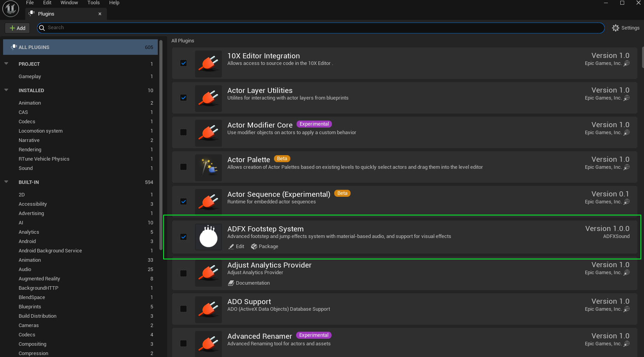
Task: Click the plugin list scrollbar
Action: click(x=642, y=58)
